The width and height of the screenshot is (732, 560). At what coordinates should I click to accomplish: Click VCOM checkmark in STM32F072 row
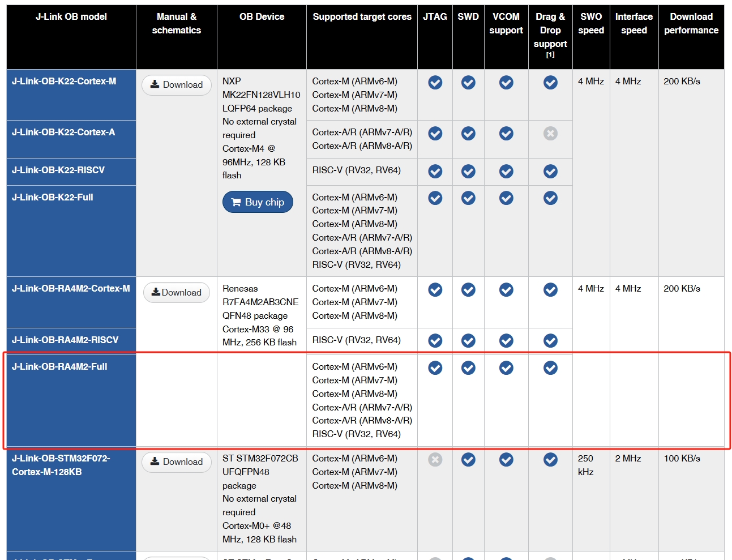(506, 459)
